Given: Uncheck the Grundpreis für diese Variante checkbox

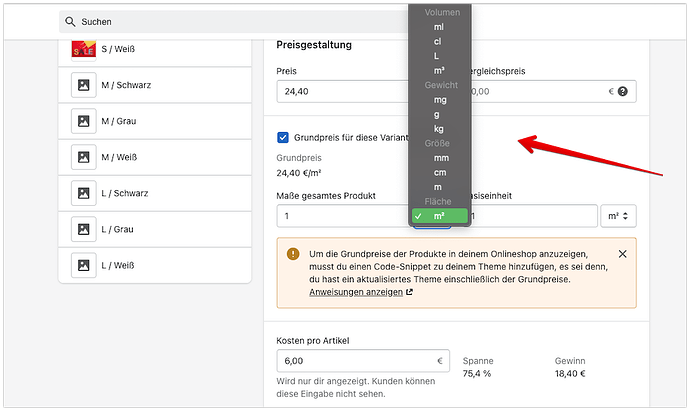Looking at the screenshot, I should (284, 137).
